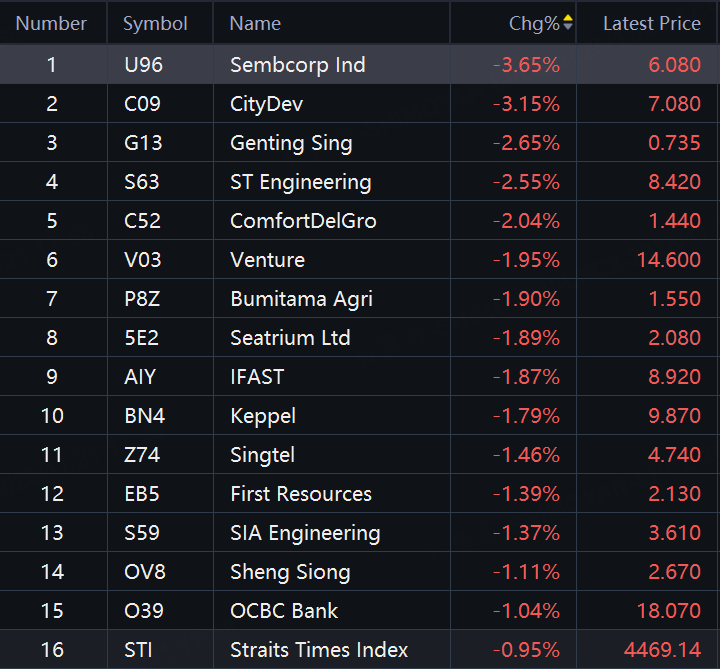Click the Symbol column header
Image resolution: width=720 pixels, height=669 pixels.
155,23
